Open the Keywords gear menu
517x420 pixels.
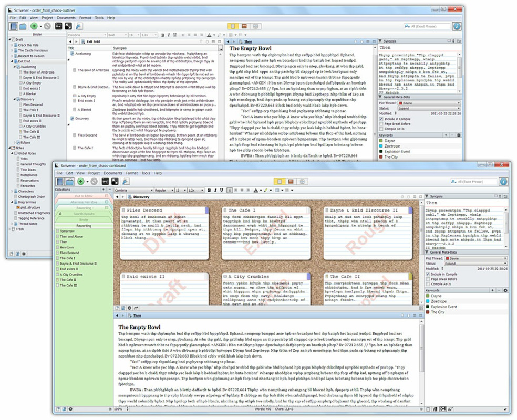click(505, 290)
